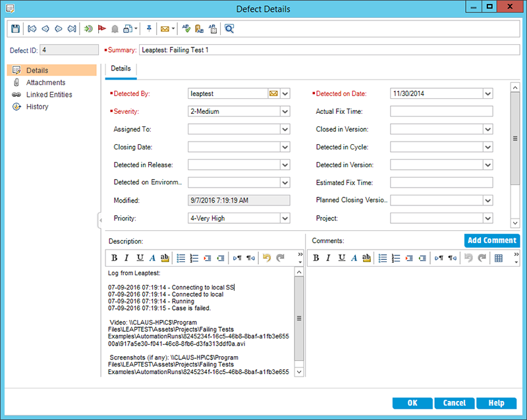The width and height of the screenshot is (527, 420).
Task: Open the Closed in Version dropdown
Action: pyautogui.click(x=488, y=129)
